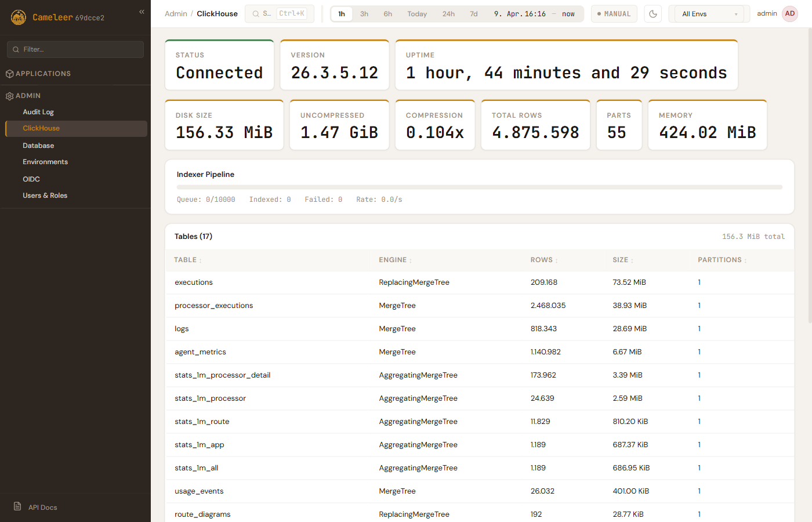Click the admin user avatar AD
The image size is (812, 522).
click(789, 14)
